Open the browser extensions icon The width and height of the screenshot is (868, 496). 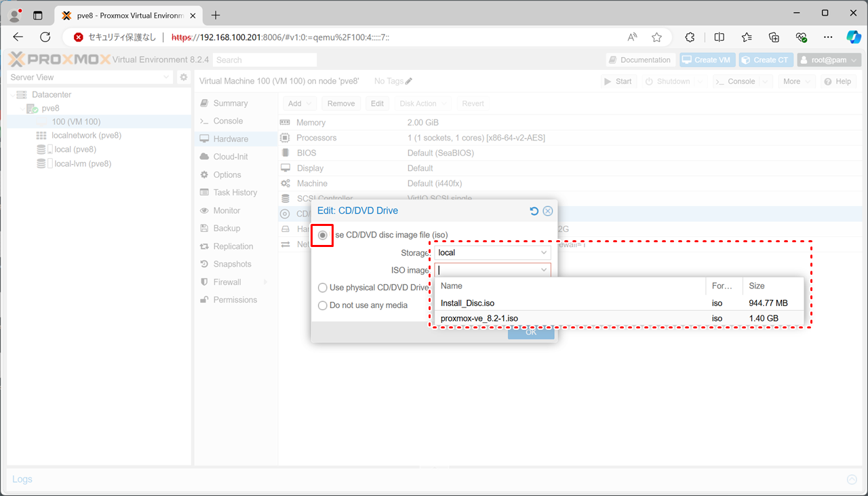[x=690, y=37]
